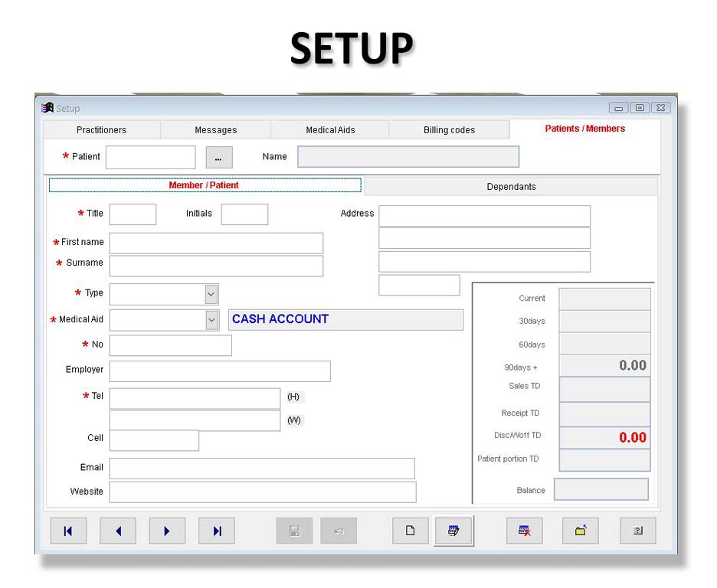
Task: Click the Surname input field
Action: [x=216, y=266]
